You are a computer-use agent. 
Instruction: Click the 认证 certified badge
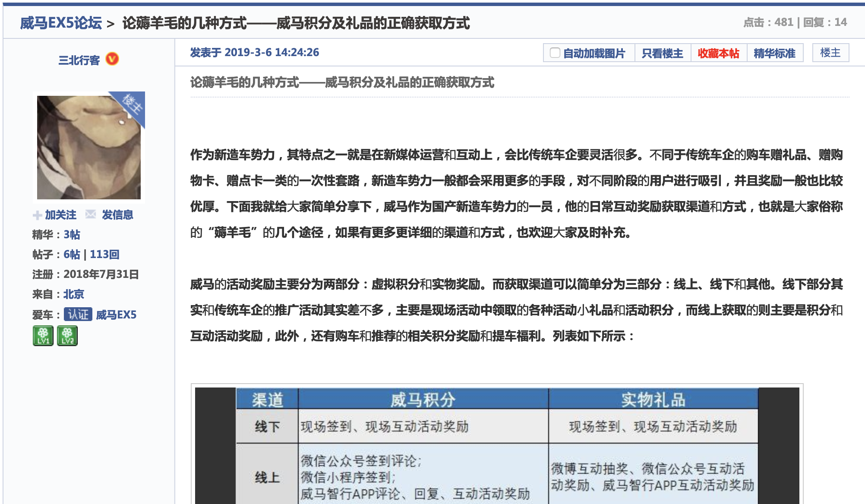(x=78, y=314)
